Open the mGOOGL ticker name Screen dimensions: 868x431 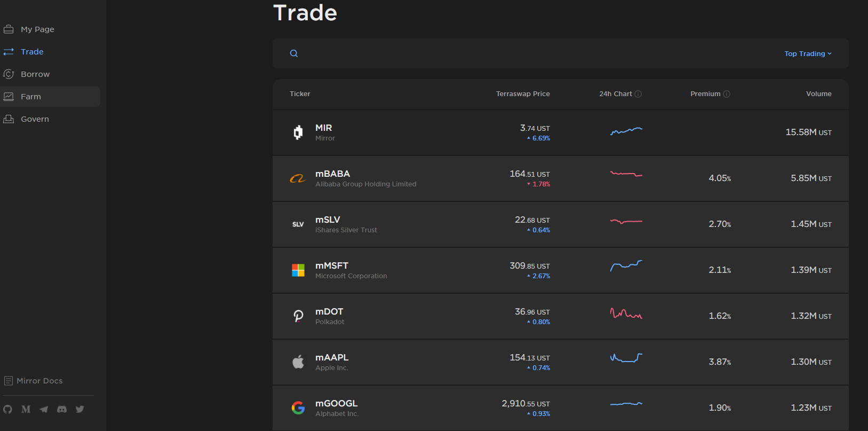(x=337, y=403)
